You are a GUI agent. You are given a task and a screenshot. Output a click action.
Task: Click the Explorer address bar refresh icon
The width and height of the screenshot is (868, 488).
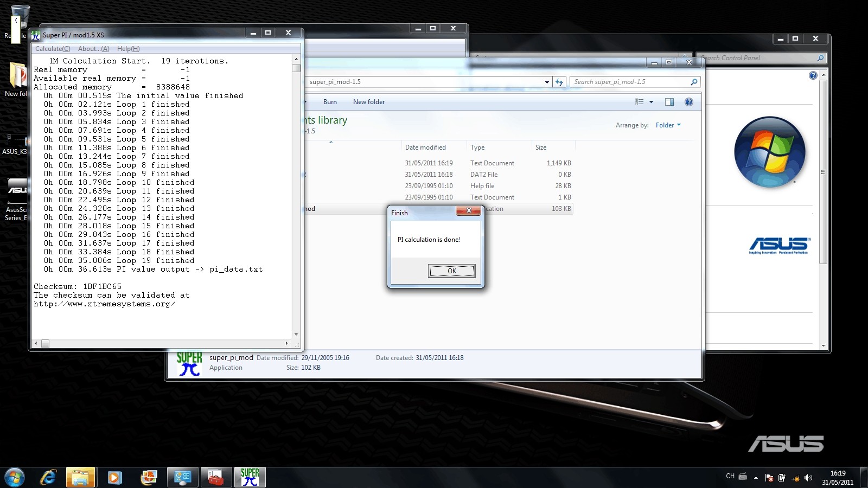pyautogui.click(x=559, y=82)
